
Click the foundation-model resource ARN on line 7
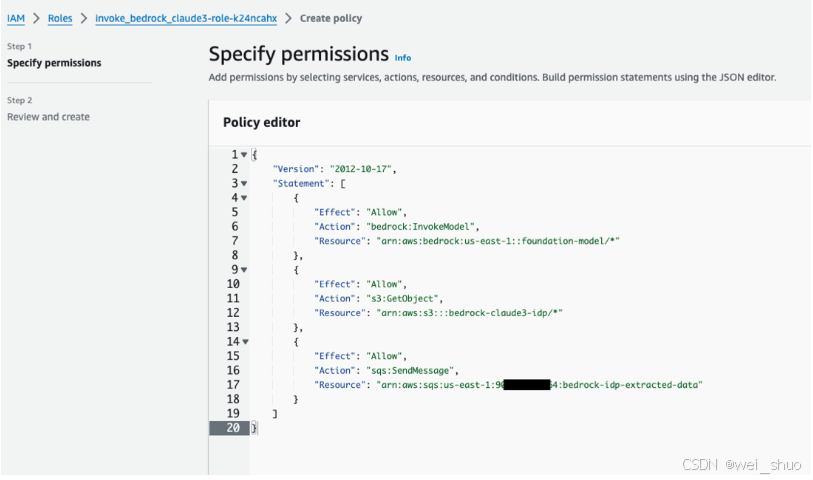pos(498,241)
